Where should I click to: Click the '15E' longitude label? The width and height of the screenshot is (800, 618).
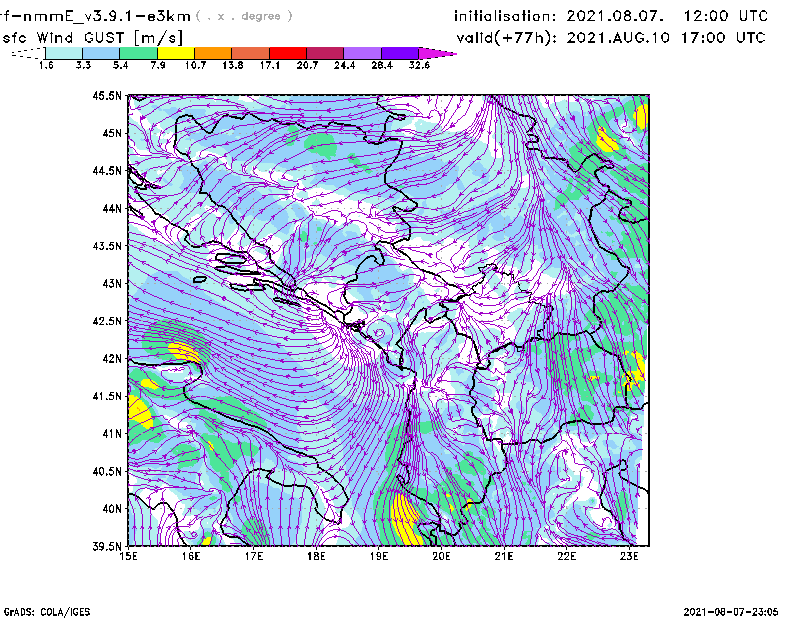pyautogui.click(x=128, y=556)
